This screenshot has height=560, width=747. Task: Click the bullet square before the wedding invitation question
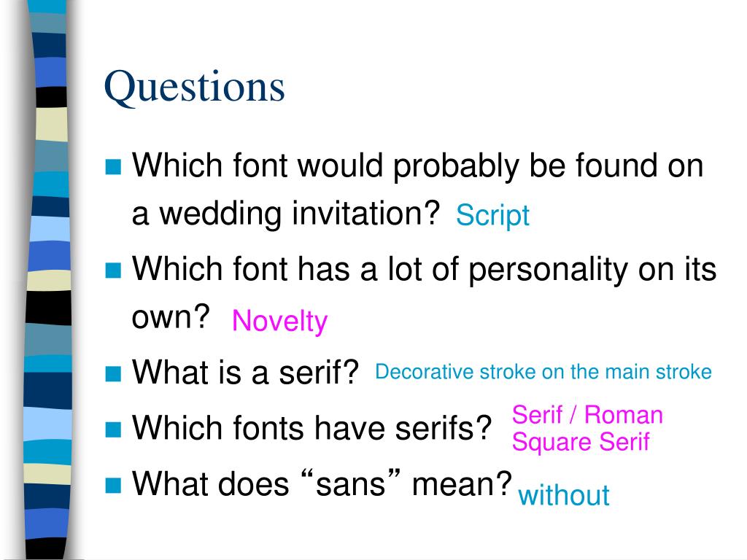(113, 167)
